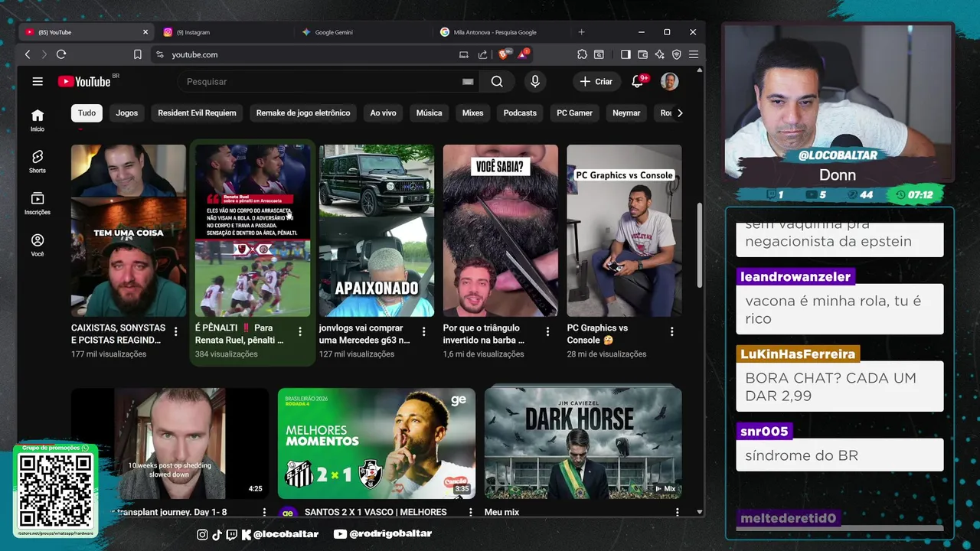Go back in the browser
Image resolution: width=980 pixels, height=551 pixels.
coord(28,54)
